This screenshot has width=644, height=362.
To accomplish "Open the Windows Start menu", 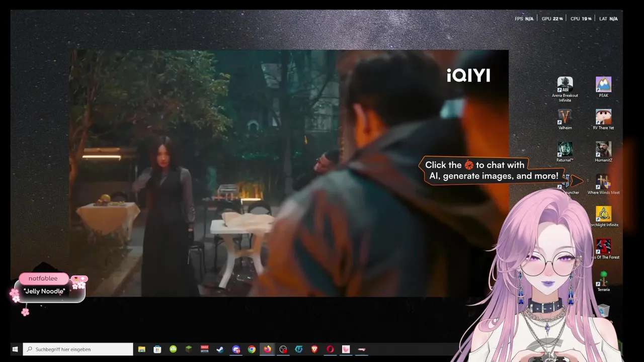I will click(x=15, y=349).
